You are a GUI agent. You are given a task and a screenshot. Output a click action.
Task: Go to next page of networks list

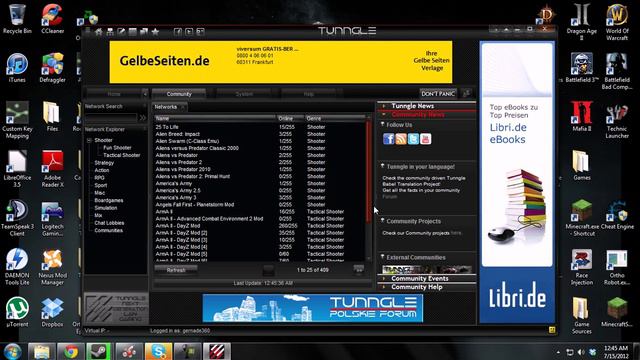tap(359, 270)
